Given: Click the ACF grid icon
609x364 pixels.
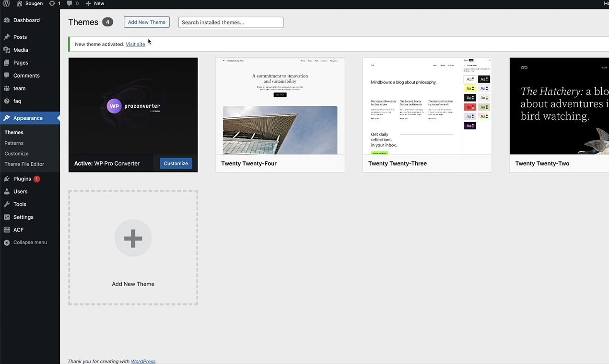Looking at the screenshot, I should click(7, 230).
